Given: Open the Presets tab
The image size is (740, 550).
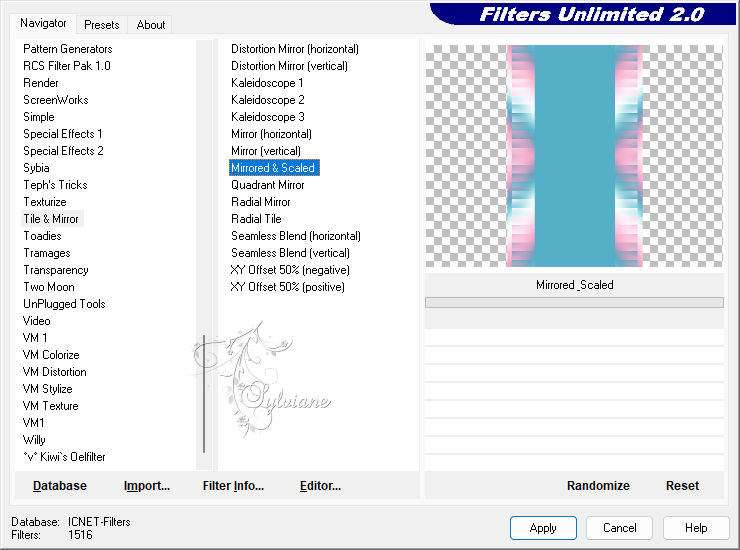Looking at the screenshot, I should (101, 25).
